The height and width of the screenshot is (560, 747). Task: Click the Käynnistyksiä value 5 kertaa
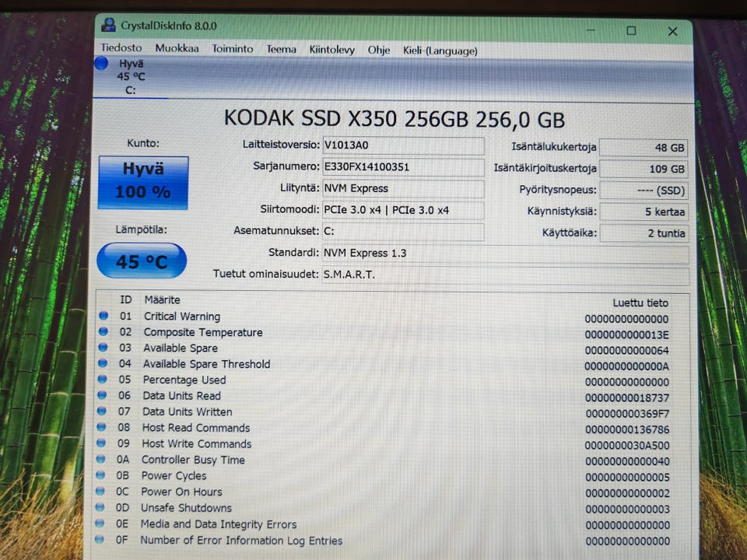click(644, 212)
